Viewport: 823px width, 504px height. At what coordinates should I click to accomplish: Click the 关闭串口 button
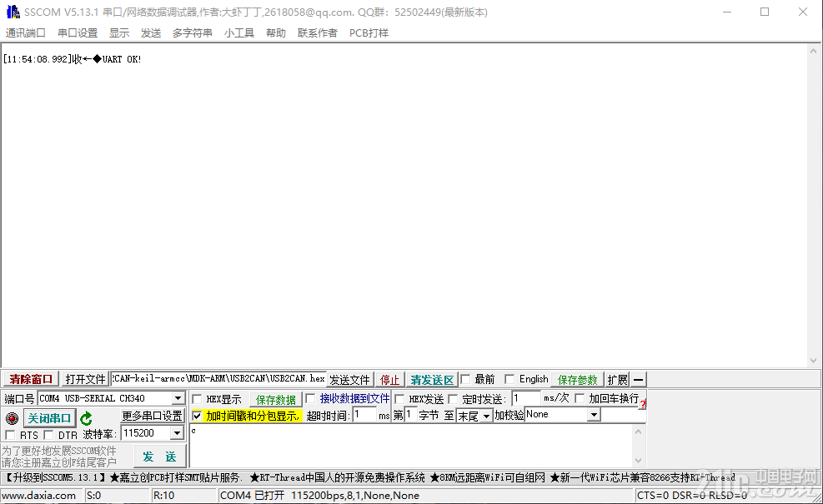[49, 418]
